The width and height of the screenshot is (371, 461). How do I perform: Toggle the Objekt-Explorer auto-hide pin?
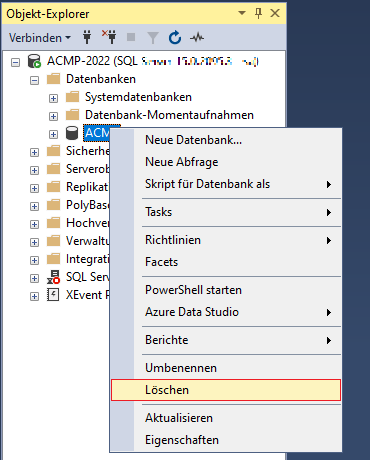click(258, 13)
